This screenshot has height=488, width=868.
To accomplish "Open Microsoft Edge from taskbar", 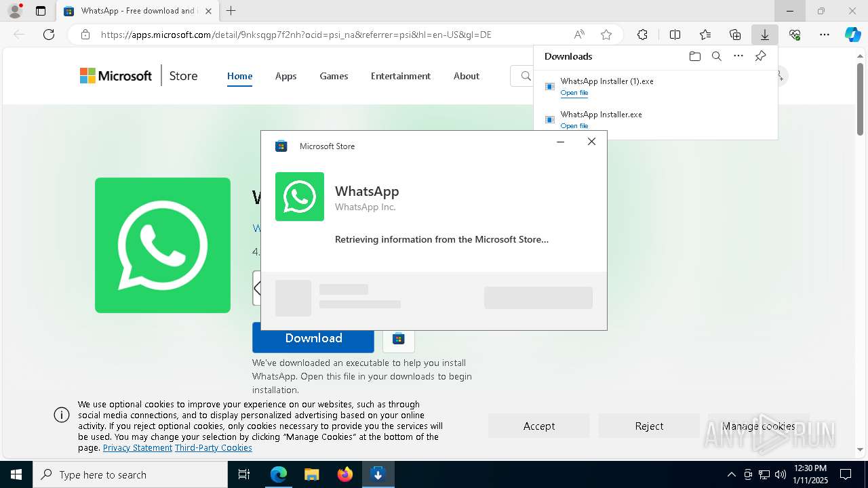I will (279, 474).
